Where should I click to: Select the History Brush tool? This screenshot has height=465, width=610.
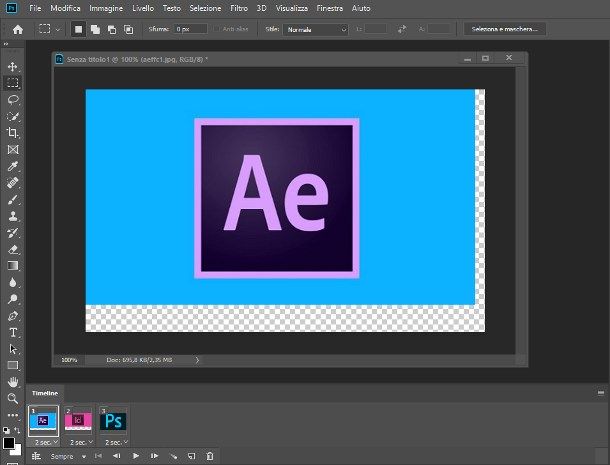pyautogui.click(x=12, y=233)
